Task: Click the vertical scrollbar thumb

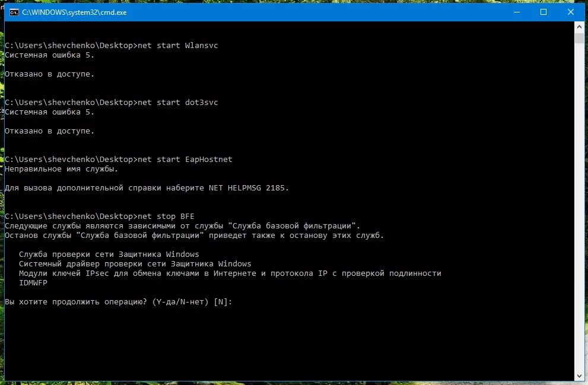Action: click(579, 38)
